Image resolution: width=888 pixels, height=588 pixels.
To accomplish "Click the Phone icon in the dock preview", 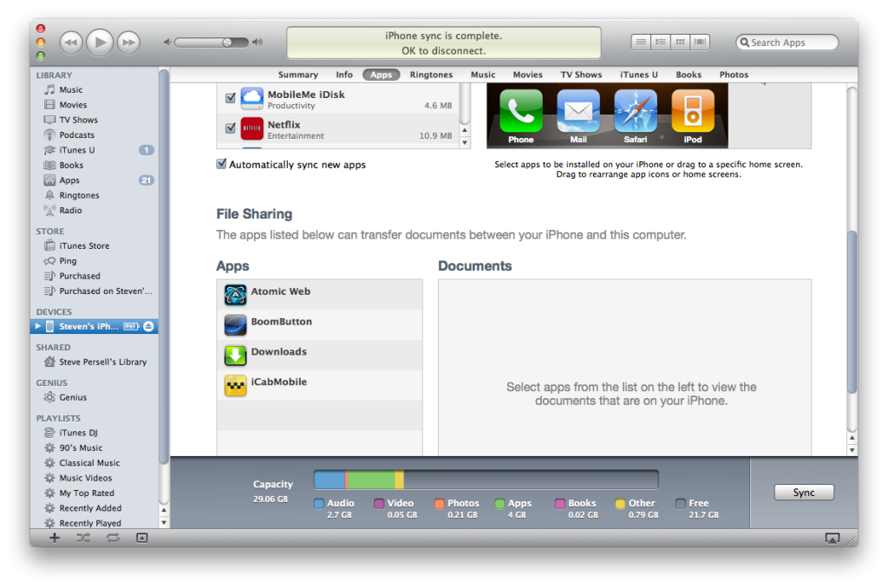I will click(x=520, y=112).
